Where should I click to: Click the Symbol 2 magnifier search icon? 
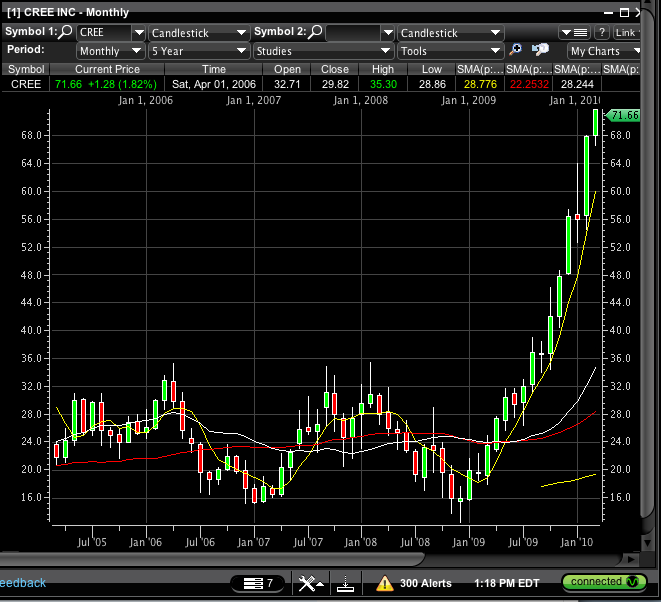(x=315, y=33)
